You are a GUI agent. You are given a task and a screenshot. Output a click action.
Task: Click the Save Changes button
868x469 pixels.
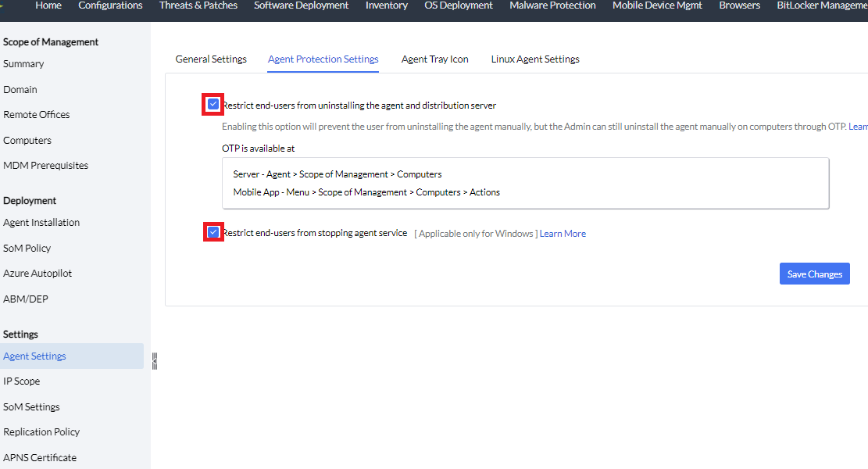tap(814, 274)
